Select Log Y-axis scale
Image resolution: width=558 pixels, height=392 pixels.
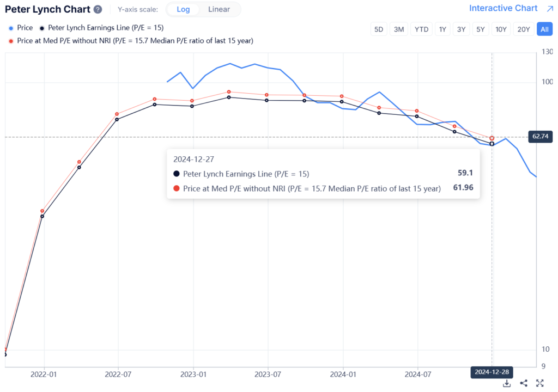point(183,9)
